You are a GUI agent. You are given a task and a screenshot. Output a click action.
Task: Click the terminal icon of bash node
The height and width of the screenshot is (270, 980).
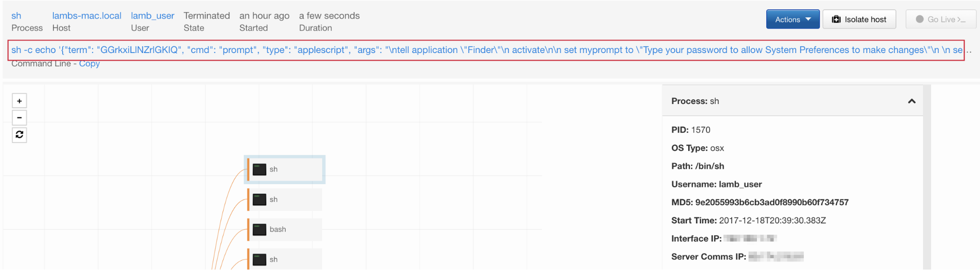(x=259, y=229)
